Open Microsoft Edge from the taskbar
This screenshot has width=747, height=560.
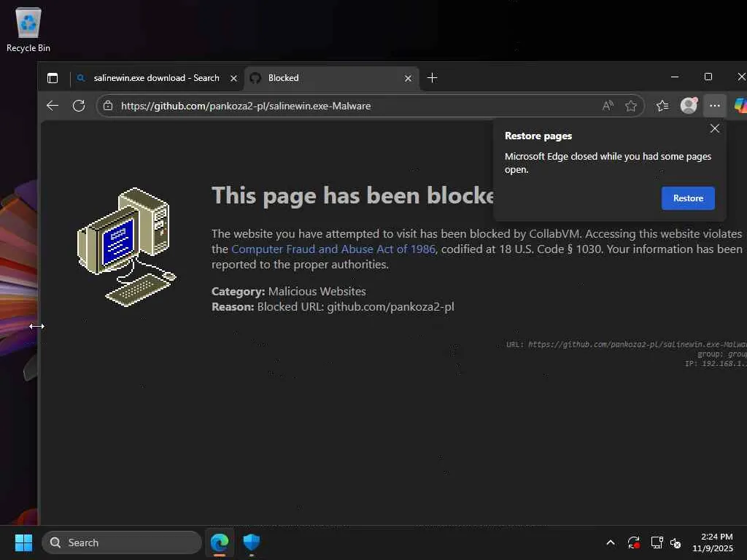[220, 542]
